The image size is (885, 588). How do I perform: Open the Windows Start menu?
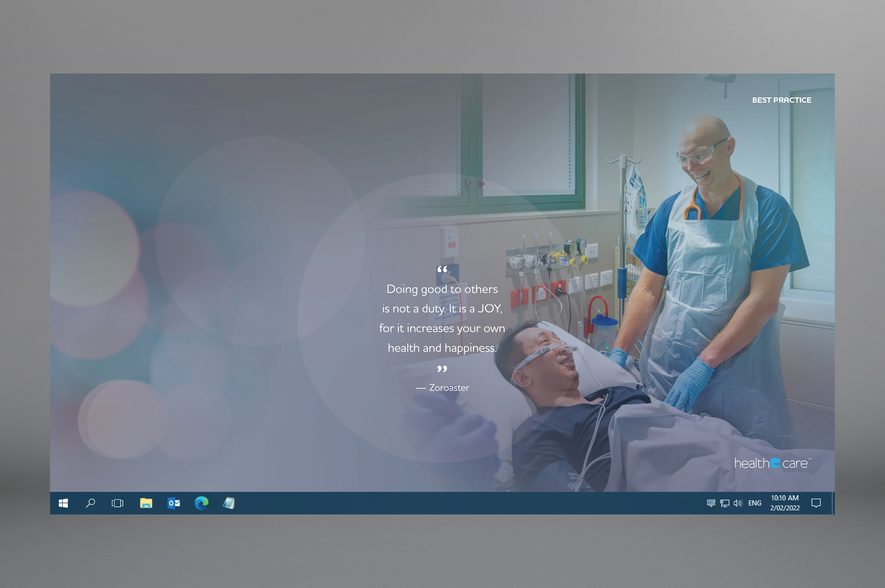[x=63, y=503]
